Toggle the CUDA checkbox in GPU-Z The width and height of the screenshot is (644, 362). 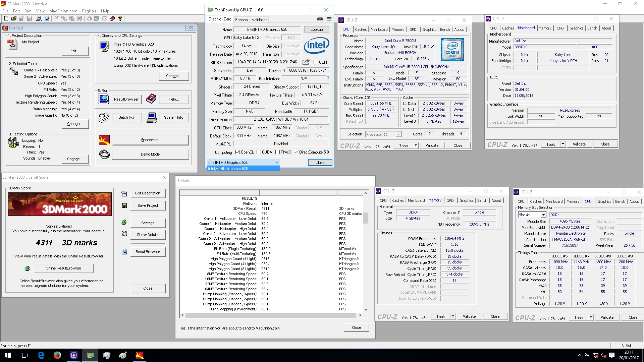click(259, 152)
